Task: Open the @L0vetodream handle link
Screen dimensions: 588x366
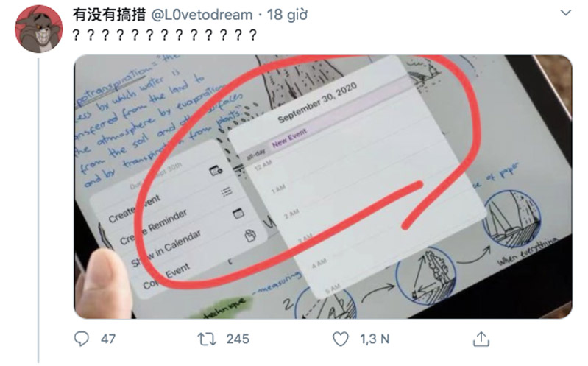Action: pos(202,15)
